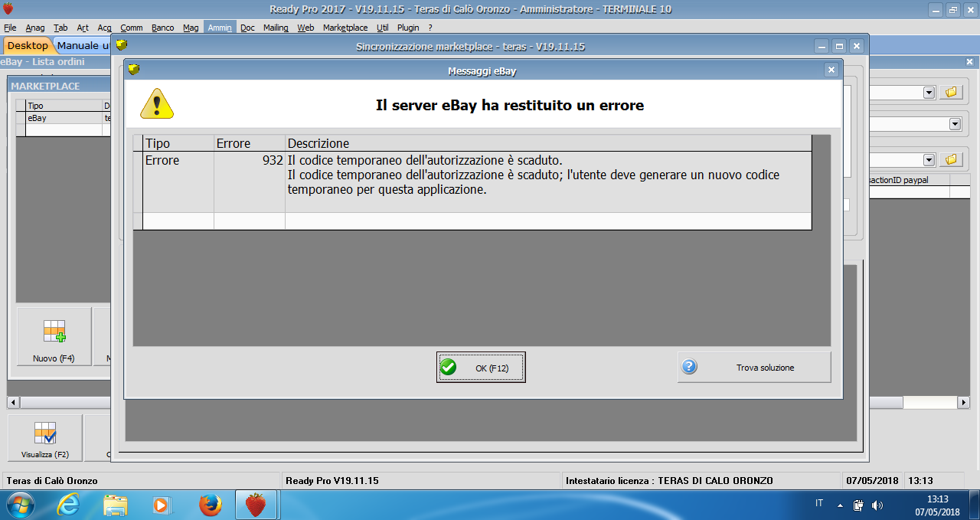Screen dimensions: 980x520
Task: Click the Sincronizzazione marketplace title bar icon
Action: pos(121,46)
